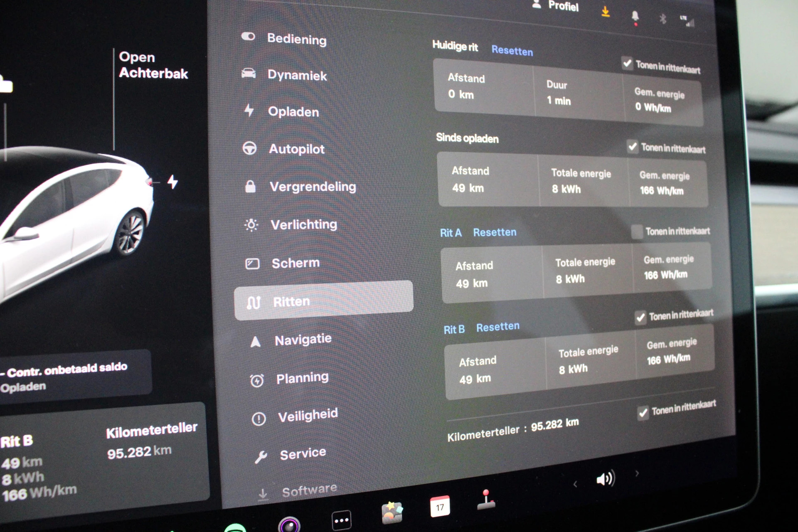Open the notification bell icon
Image resolution: width=798 pixels, height=532 pixels.
click(635, 16)
